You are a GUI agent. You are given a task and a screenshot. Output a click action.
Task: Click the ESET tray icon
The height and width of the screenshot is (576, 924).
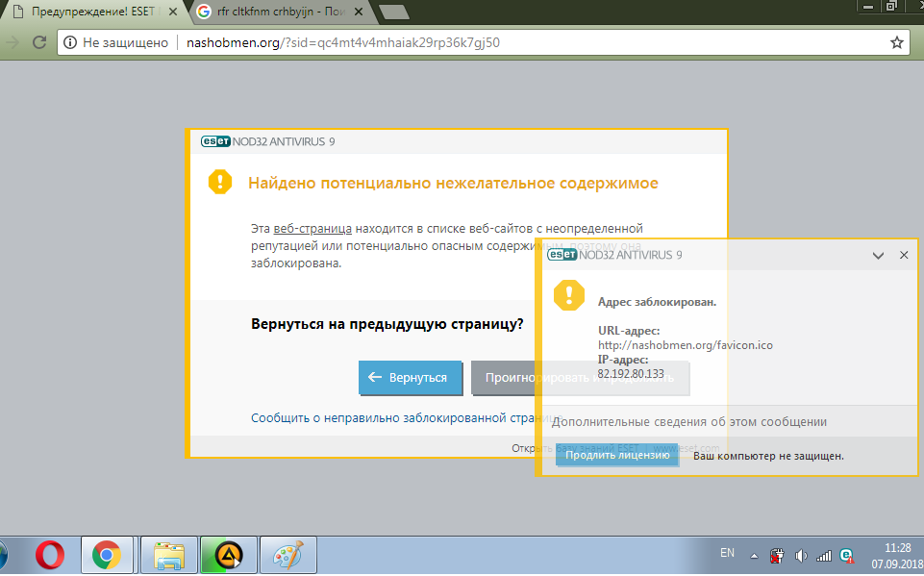point(846,555)
